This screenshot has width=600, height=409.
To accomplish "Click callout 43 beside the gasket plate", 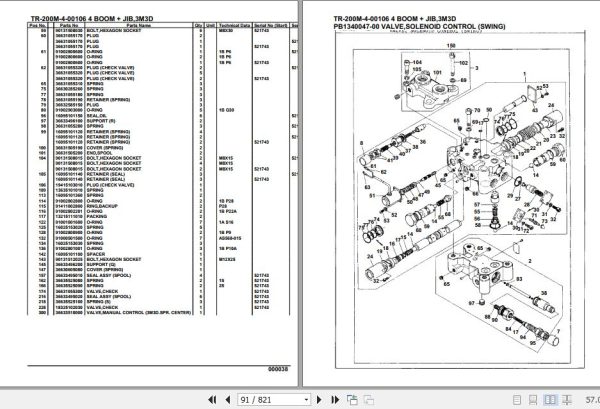I will pyautogui.click(x=535, y=111).
